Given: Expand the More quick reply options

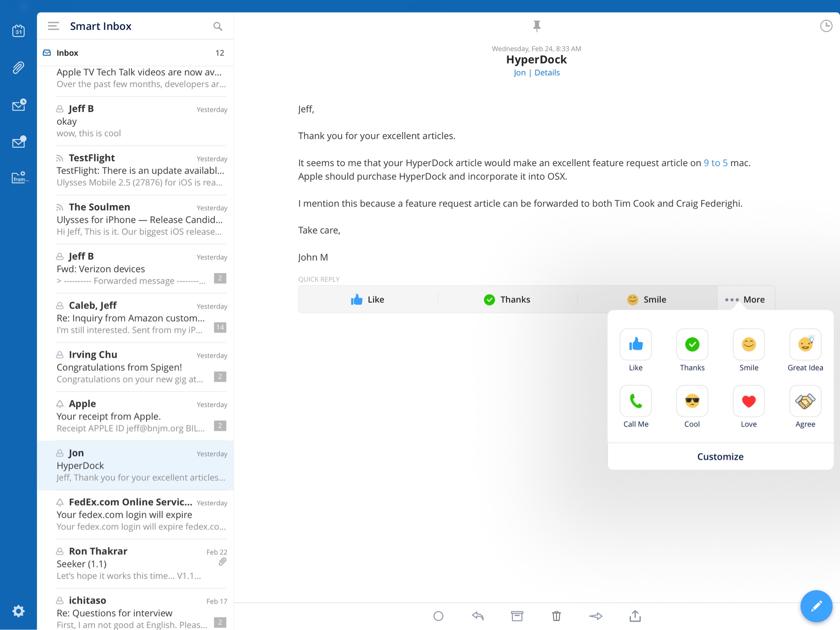Looking at the screenshot, I should (745, 300).
